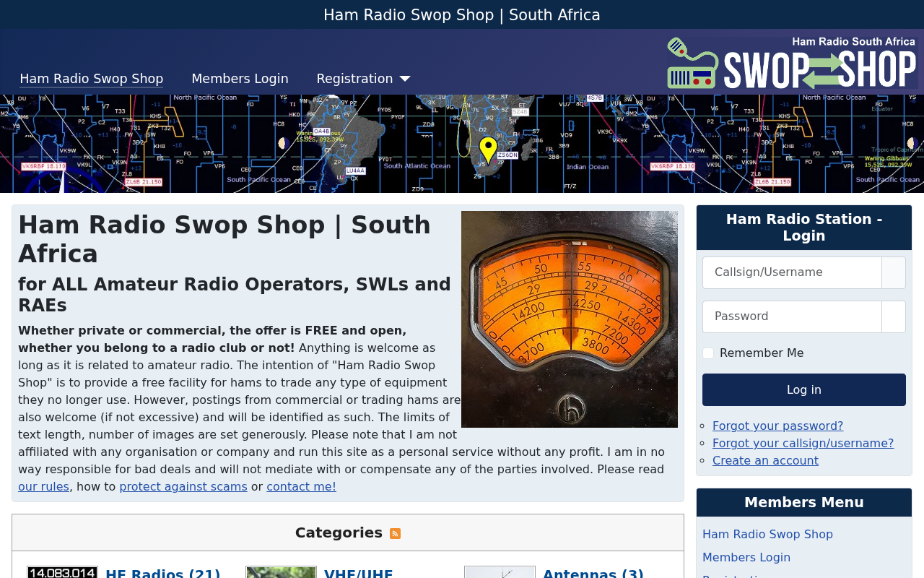
Task: Click the Swop Shop logo image
Action: (x=792, y=63)
